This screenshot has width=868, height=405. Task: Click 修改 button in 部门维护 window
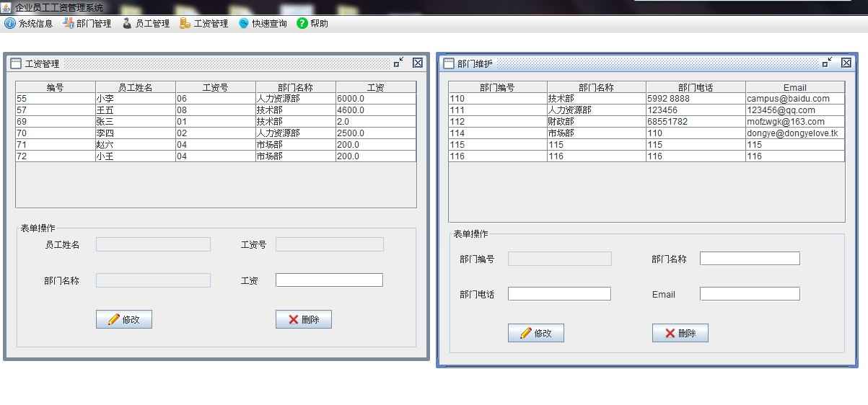point(536,333)
